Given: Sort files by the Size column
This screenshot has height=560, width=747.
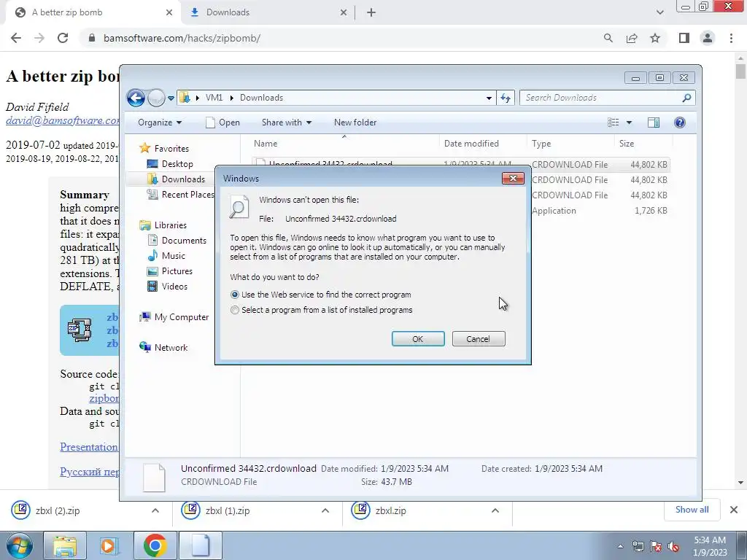Looking at the screenshot, I should [643, 144].
